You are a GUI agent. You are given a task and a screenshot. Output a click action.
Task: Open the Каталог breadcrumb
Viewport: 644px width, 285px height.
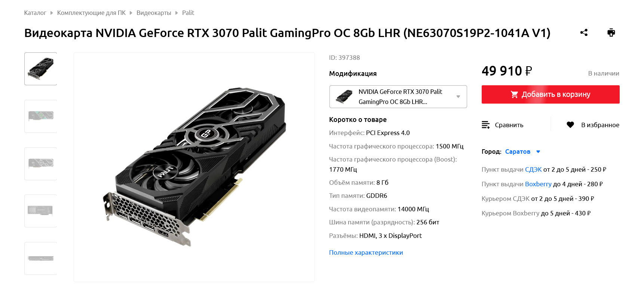tap(35, 13)
